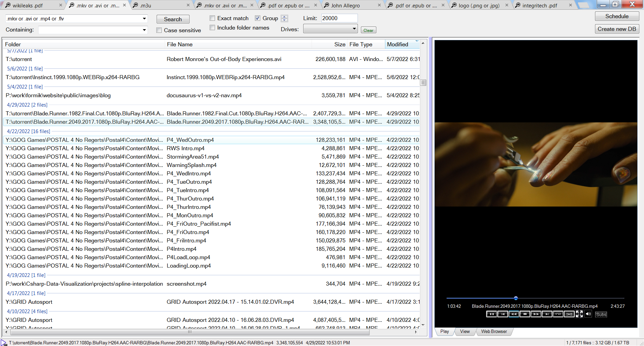This screenshot has height=346, width=644.
Task: Open the search term dropdown
Action: 144,19
